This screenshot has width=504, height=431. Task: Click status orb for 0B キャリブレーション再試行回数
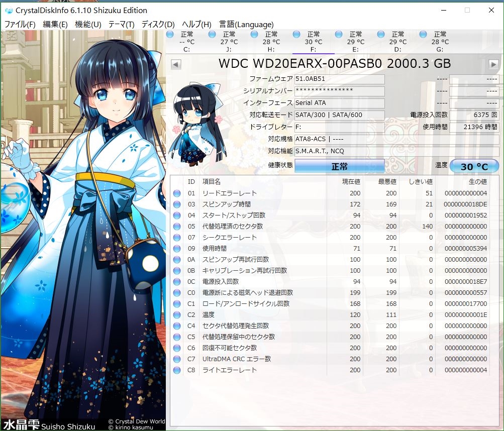pyautogui.click(x=177, y=271)
